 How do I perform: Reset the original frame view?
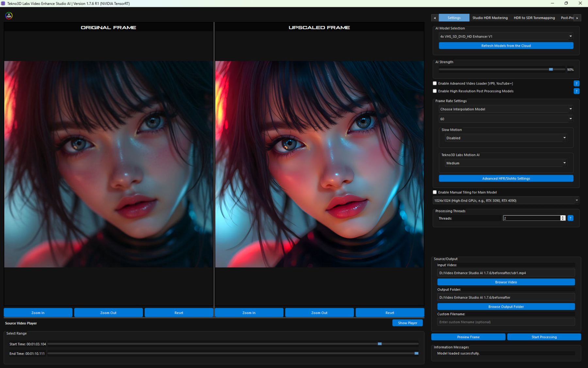pos(179,313)
